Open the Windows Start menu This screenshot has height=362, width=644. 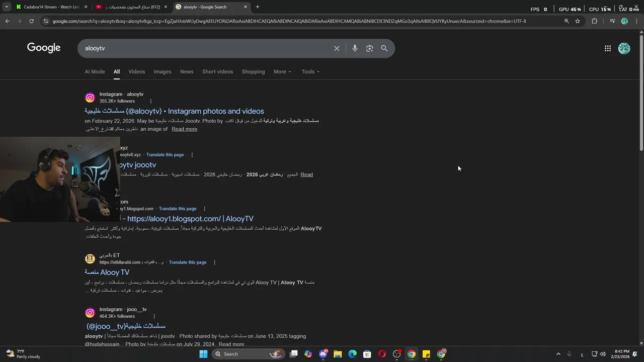(x=203, y=354)
